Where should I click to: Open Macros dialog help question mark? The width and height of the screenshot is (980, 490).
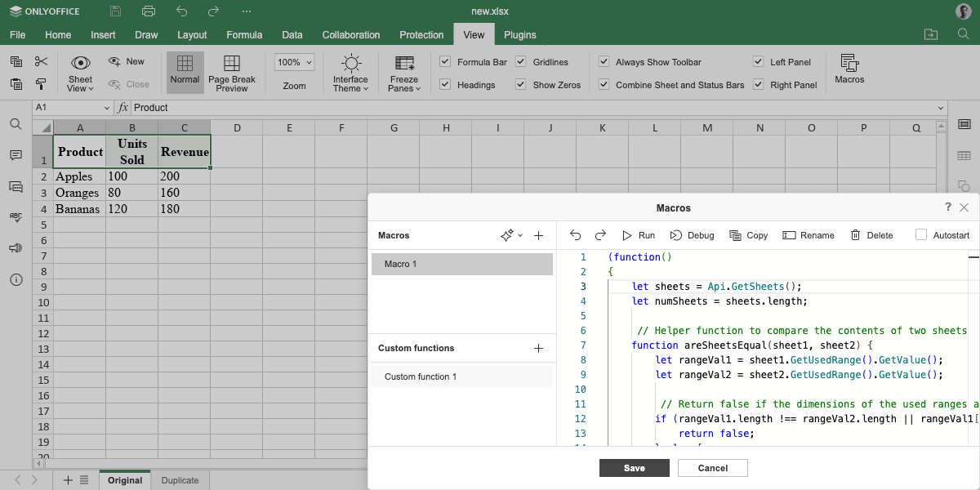point(947,207)
